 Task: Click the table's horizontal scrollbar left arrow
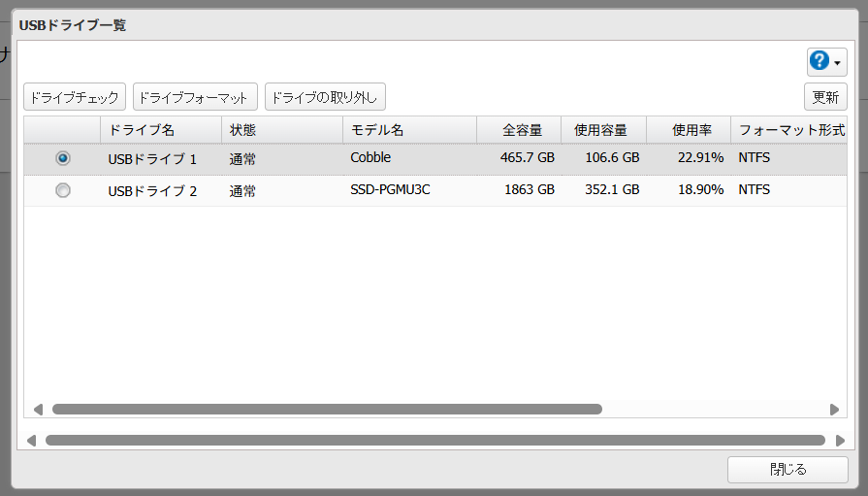point(38,410)
